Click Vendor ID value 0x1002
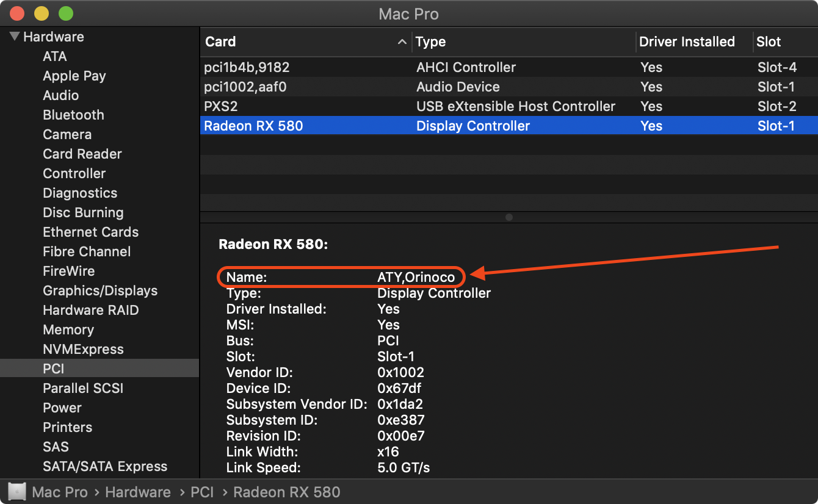Viewport: 818px width, 504px height. [400, 372]
